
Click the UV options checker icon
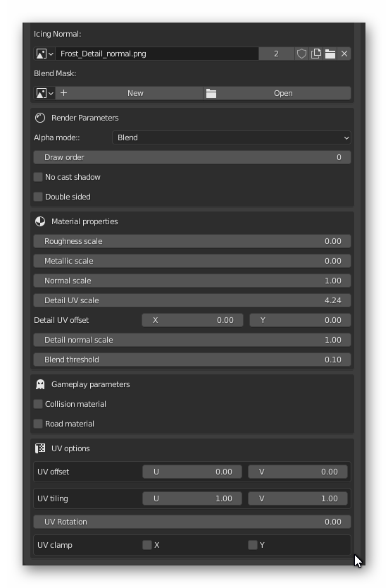pos(40,448)
